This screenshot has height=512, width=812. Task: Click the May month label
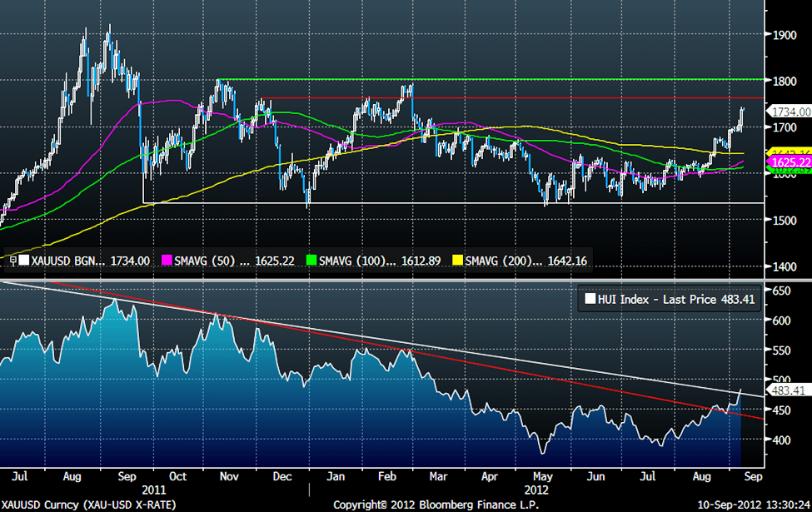click(x=543, y=476)
